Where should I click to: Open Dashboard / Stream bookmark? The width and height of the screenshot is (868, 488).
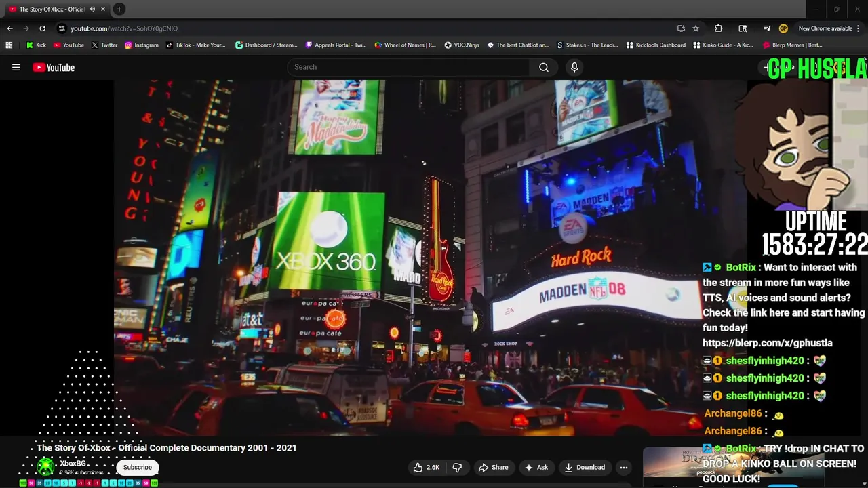coord(267,45)
